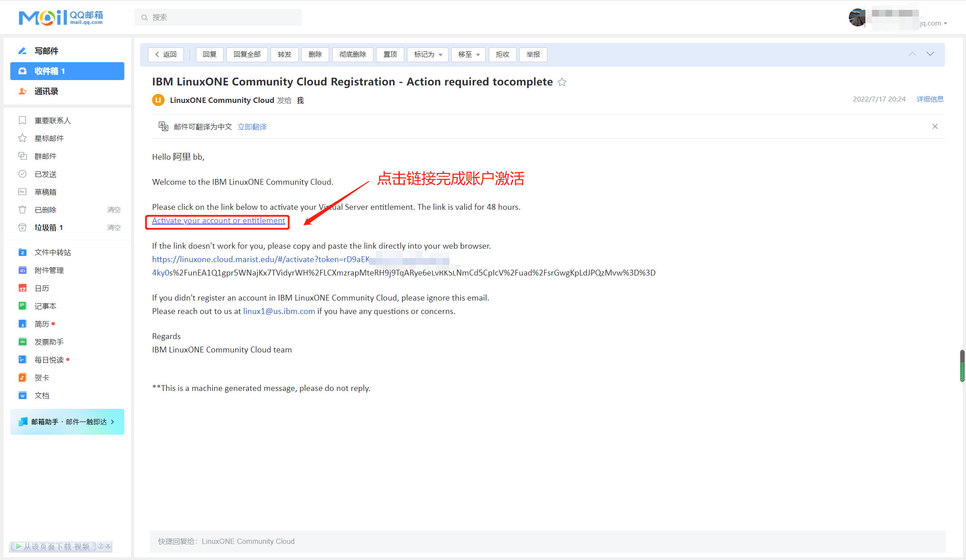Screen dimensions: 966x560
Task: Open the 收件箱 inbox folder
Action: [67, 71]
